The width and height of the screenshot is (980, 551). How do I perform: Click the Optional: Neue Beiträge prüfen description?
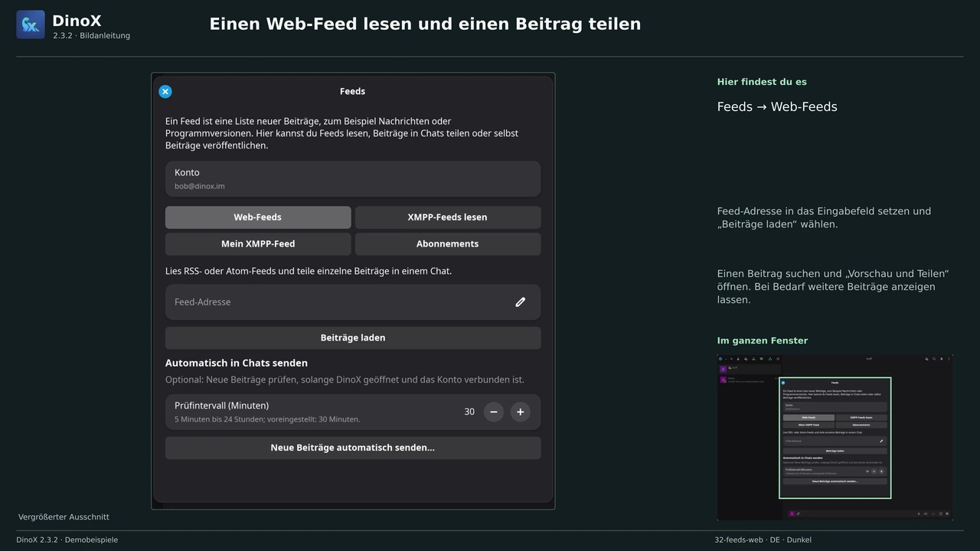[345, 380]
